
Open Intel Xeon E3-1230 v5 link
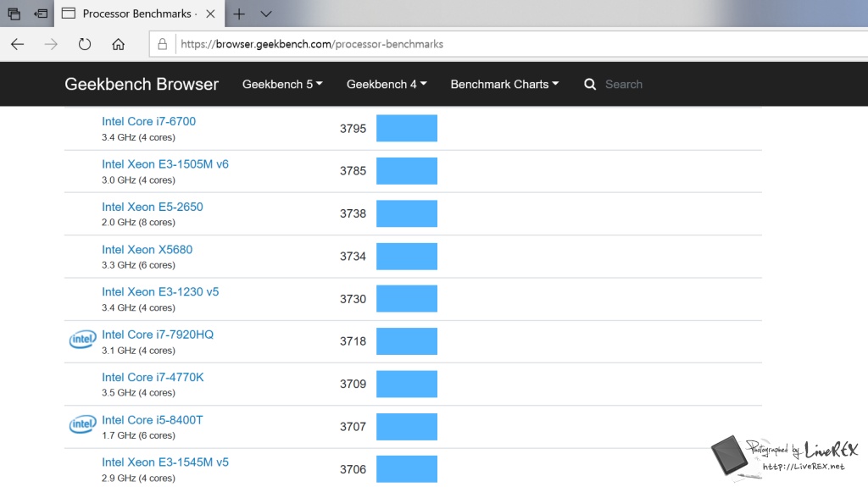pos(160,291)
